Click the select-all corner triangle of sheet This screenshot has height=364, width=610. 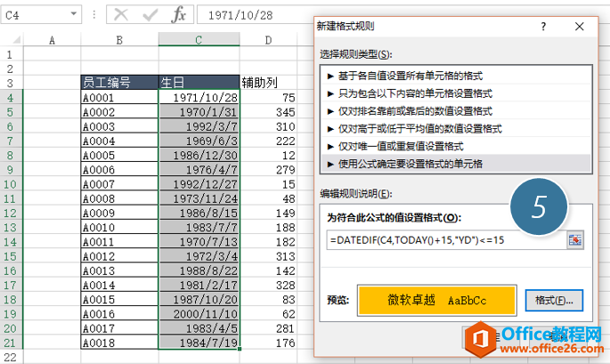click(16, 40)
